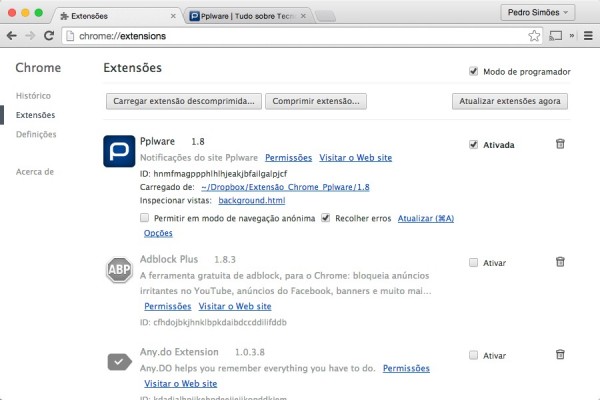Open Visitar o Web site for Any.do Extension
The width and height of the screenshot is (600, 400).
(x=181, y=384)
